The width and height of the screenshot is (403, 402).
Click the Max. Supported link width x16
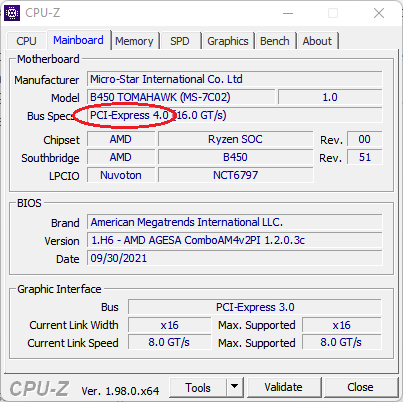342,325
